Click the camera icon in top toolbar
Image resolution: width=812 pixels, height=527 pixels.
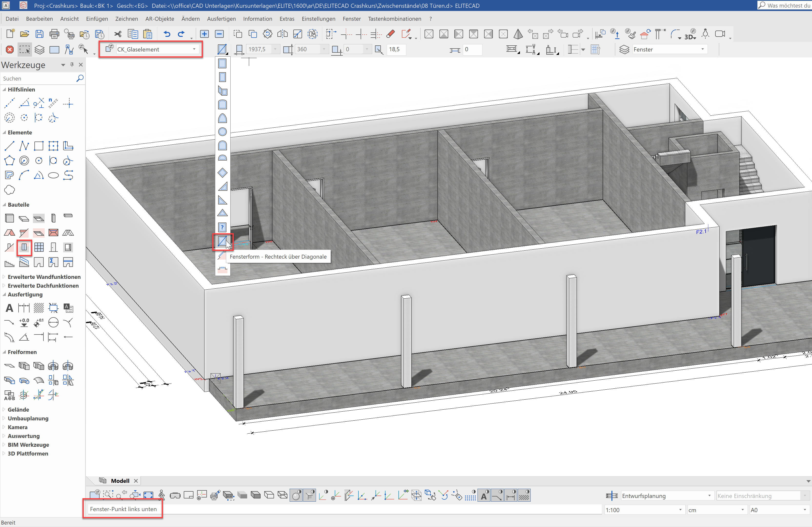coord(720,34)
